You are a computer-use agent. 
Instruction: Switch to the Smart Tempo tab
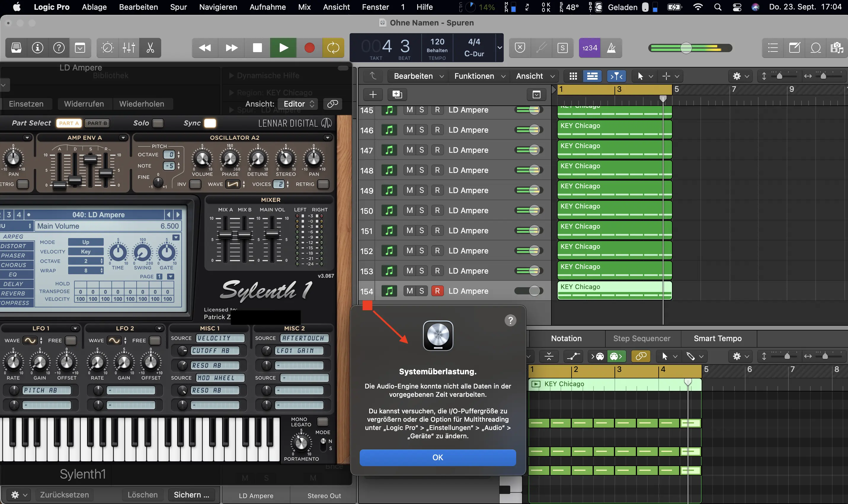pyautogui.click(x=718, y=338)
